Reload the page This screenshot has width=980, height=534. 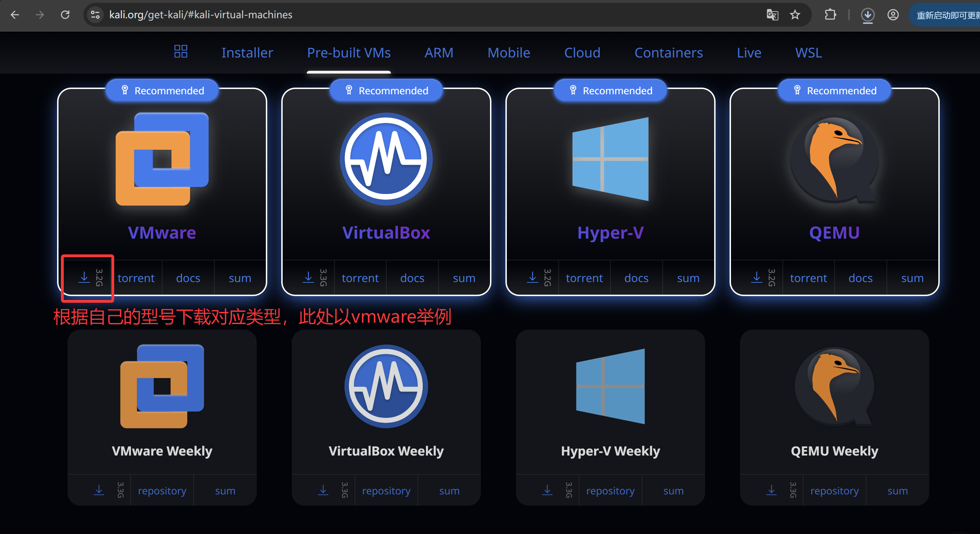click(65, 15)
